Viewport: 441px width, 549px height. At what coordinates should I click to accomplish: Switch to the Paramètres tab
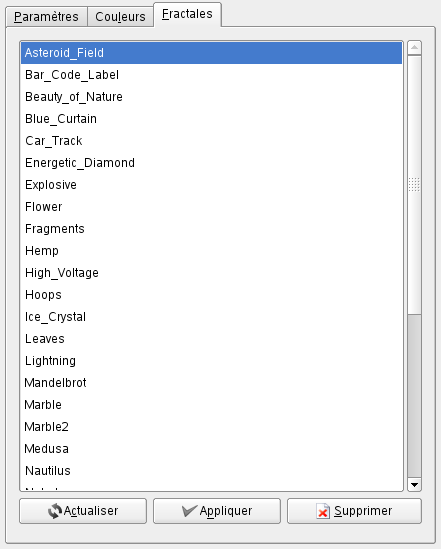tap(46, 16)
